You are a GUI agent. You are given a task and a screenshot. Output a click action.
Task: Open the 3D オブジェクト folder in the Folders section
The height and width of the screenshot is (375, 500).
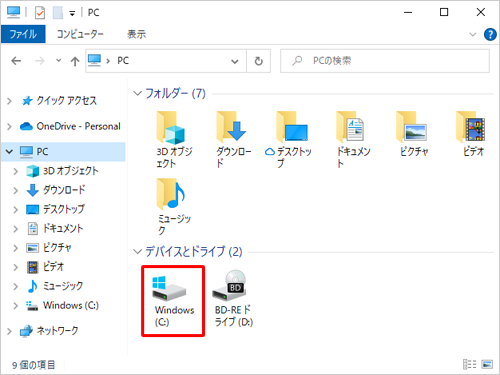[171, 128]
